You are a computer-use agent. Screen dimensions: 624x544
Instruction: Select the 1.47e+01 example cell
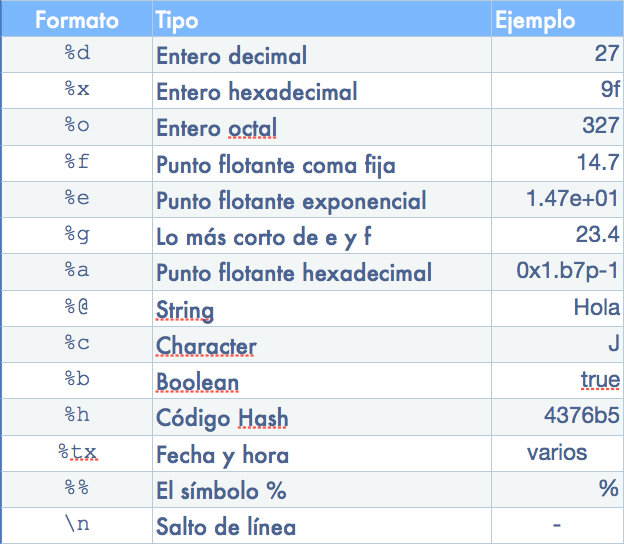click(x=558, y=200)
